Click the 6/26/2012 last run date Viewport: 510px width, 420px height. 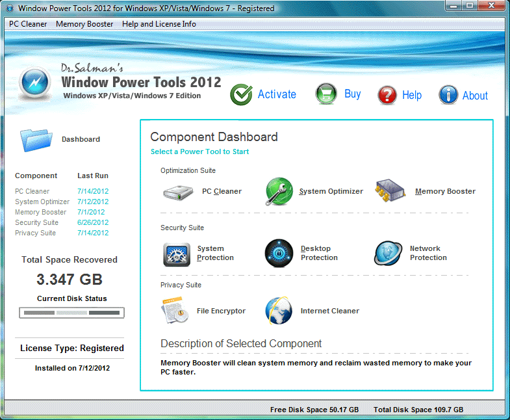click(x=93, y=223)
